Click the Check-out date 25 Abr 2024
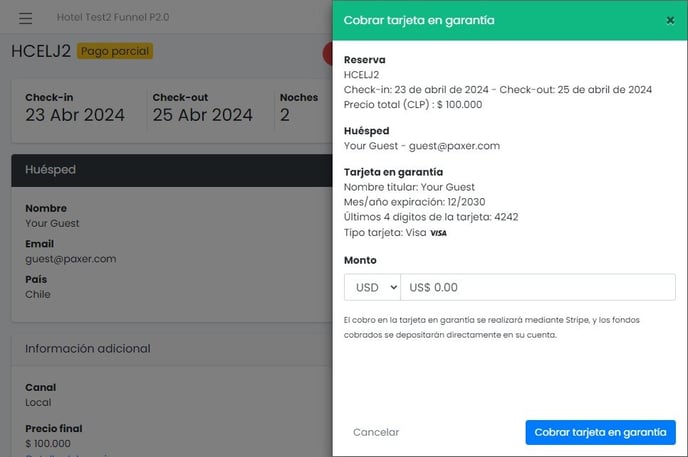 click(203, 115)
